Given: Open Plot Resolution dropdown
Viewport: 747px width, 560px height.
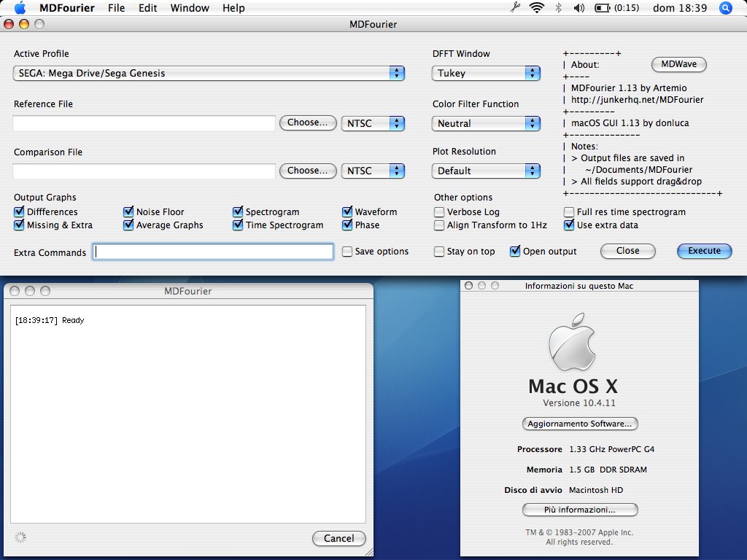Looking at the screenshot, I should (486, 171).
